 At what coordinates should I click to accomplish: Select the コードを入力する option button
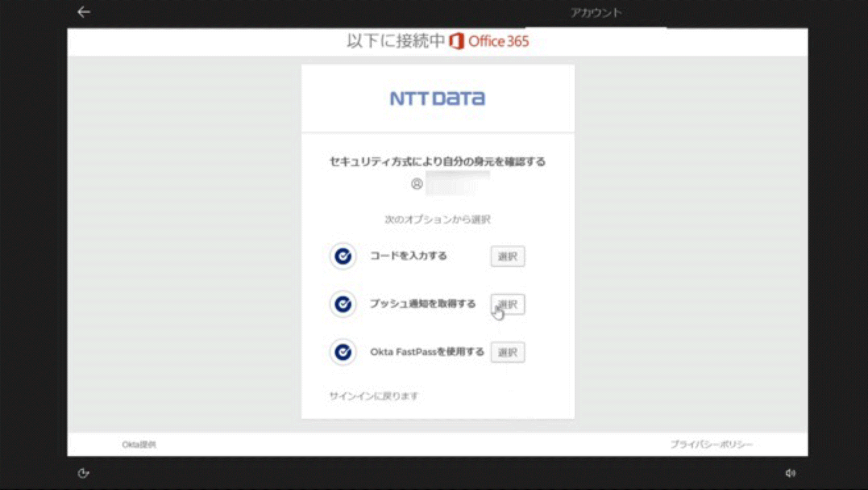[508, 256]
